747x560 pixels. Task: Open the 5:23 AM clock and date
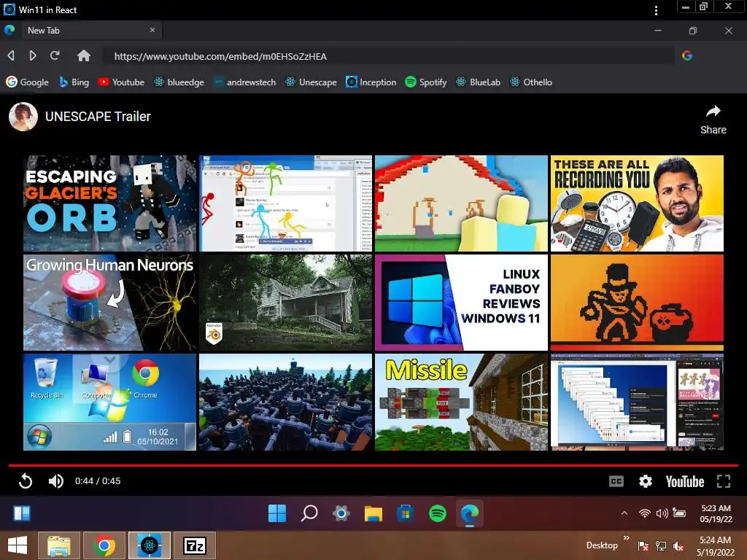click(x=716, y=513)
